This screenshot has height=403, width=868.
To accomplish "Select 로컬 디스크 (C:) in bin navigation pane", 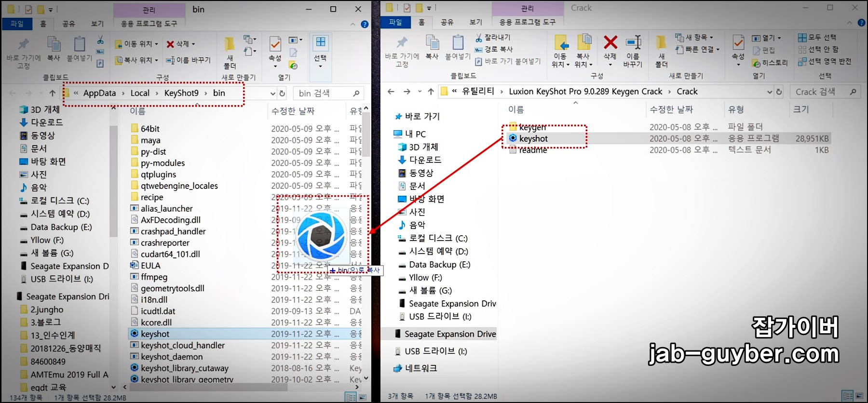I will coord(60,201).
